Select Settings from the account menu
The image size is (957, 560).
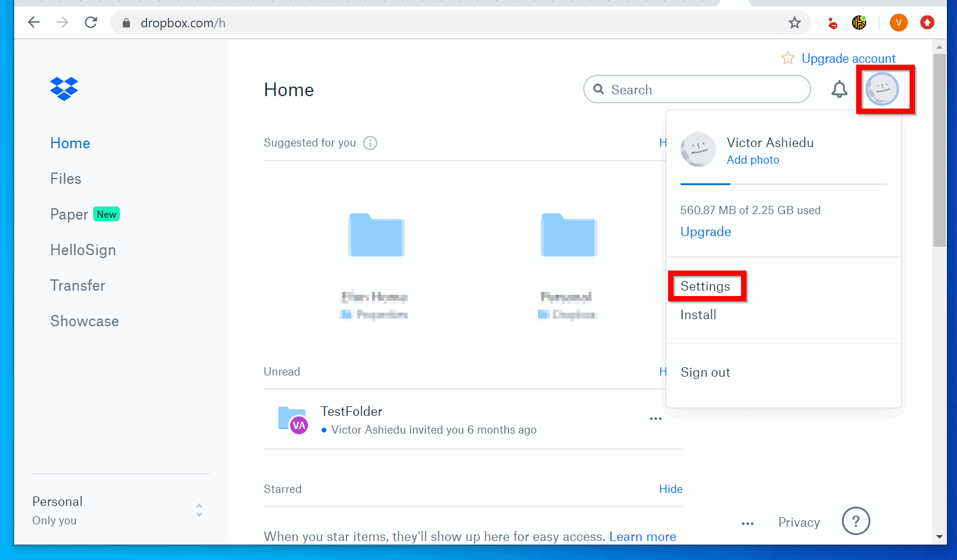705,286
